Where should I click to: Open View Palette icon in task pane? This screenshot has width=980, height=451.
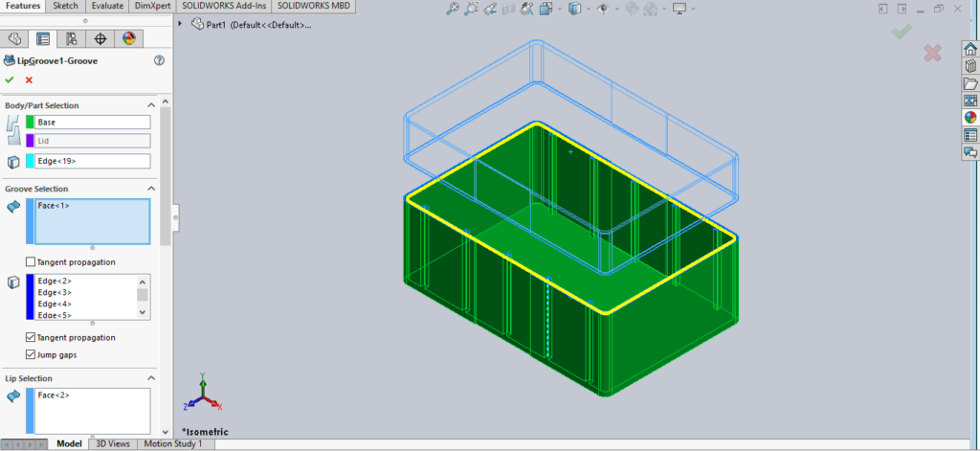970,101
